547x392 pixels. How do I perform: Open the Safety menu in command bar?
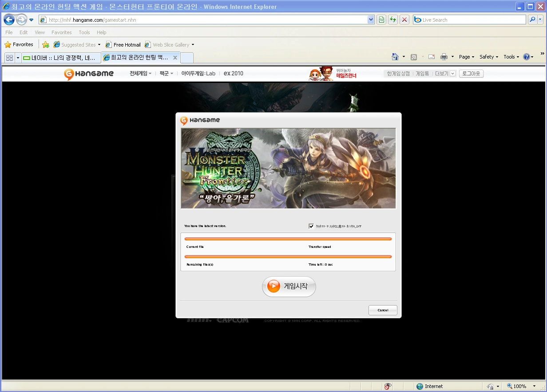coord(489,57)
